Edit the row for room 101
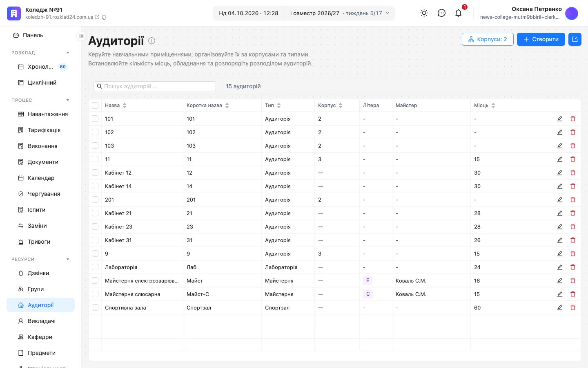 point(560,119)
